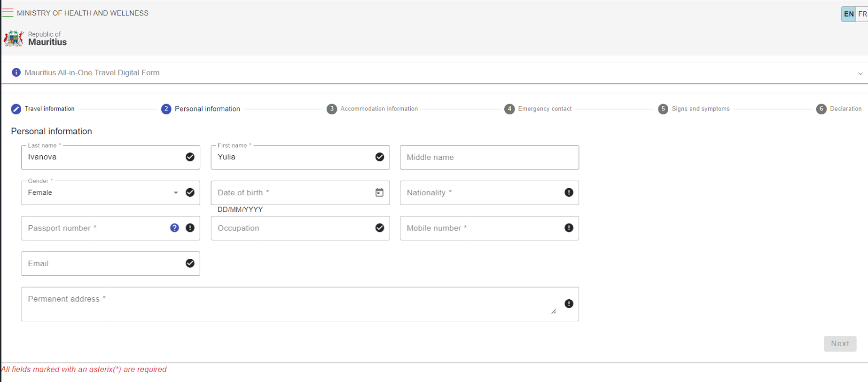Click the Next button
This screenshot has height=382, width=868.
click(840, 343)
